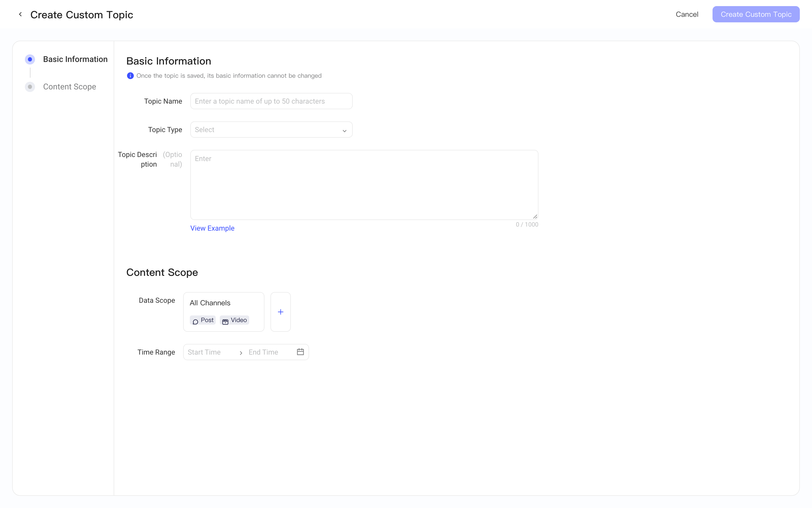The width and height of the screenshot is (812, 508).
Task: Open the calendar icon in Time Range
Action: (300, 352)
